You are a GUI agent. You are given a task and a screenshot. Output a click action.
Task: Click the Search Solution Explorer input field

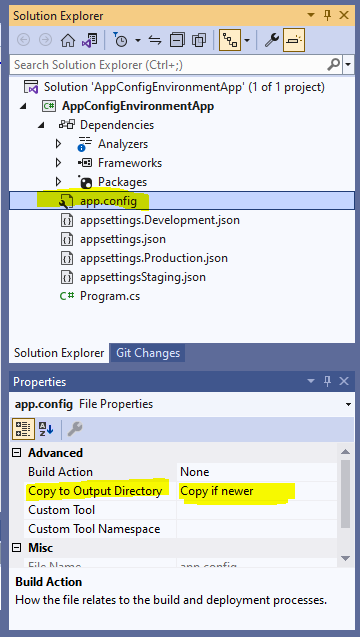[171, 65]
